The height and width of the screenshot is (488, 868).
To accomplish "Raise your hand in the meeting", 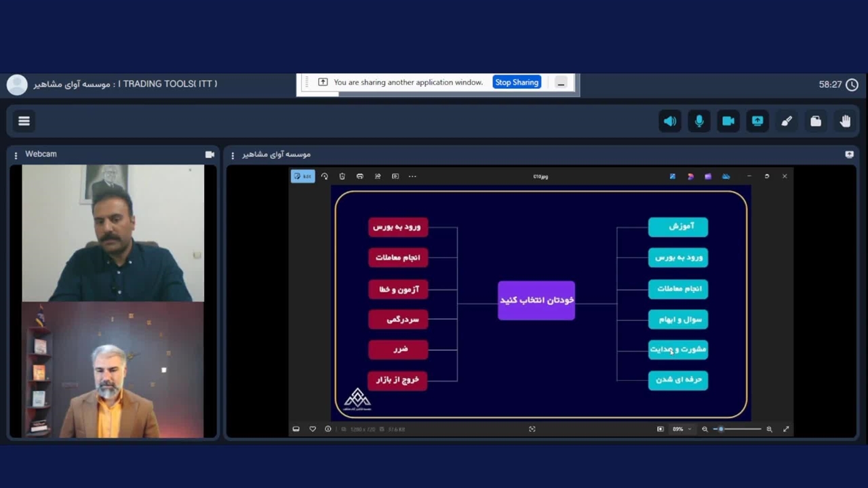I will [845, 121].
